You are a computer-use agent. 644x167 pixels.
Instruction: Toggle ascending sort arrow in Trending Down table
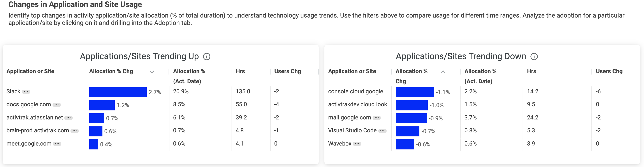click(443, 72)
